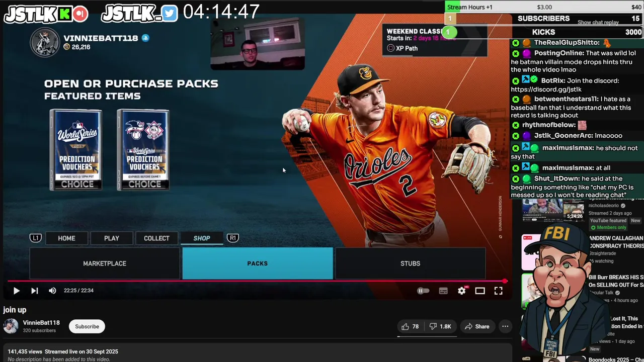Click the Kick logo in overlay
Viewport: 644px width, 362px height.
click(x=64, y=14)
